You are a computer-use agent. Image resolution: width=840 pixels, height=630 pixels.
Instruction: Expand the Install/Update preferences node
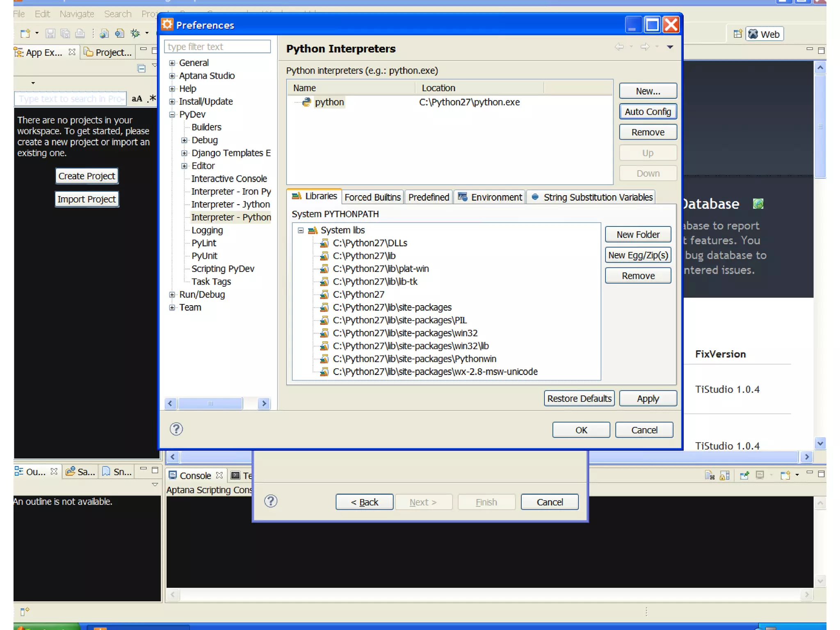tap(172, 102)
